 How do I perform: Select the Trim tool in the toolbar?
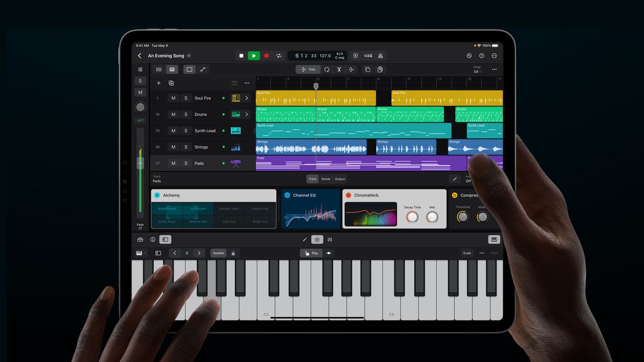pos(309,69)
